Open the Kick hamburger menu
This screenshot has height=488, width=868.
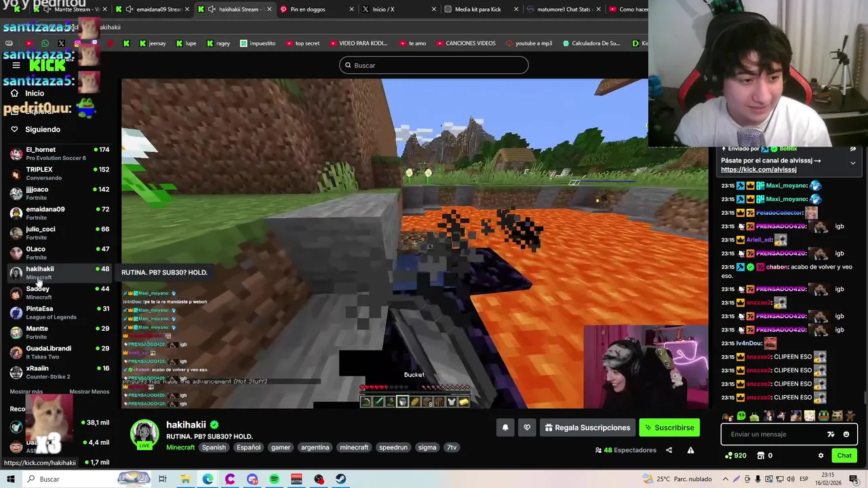(x=16, y=66)
